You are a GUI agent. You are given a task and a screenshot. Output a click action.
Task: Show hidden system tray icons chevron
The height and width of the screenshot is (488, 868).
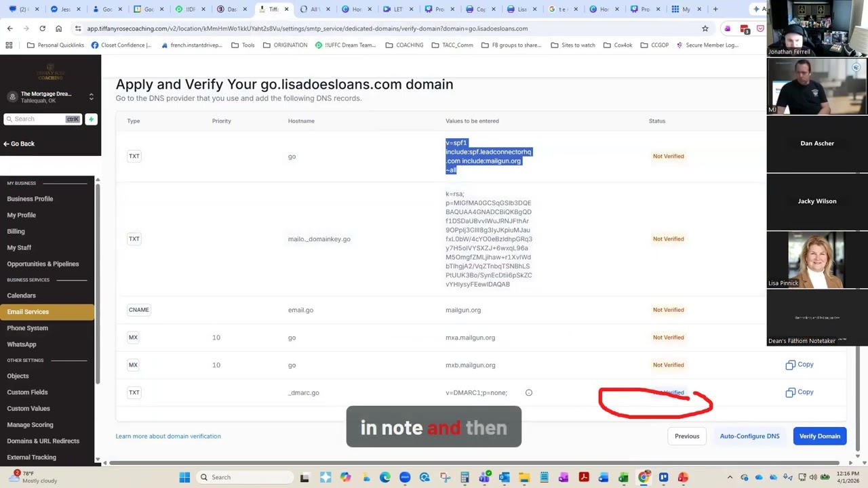(730, 477)
